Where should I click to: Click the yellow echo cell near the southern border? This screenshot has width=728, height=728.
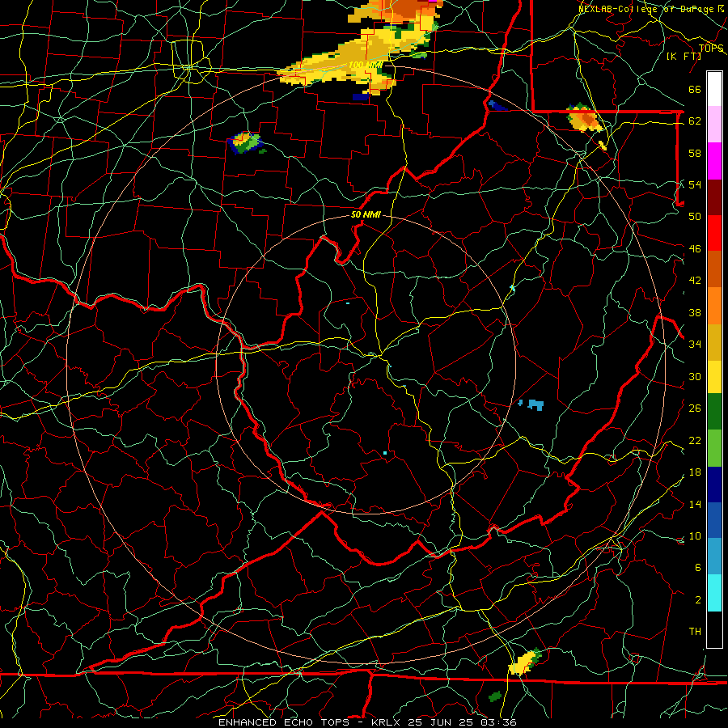pyautogui.click(x=525, y=662)
